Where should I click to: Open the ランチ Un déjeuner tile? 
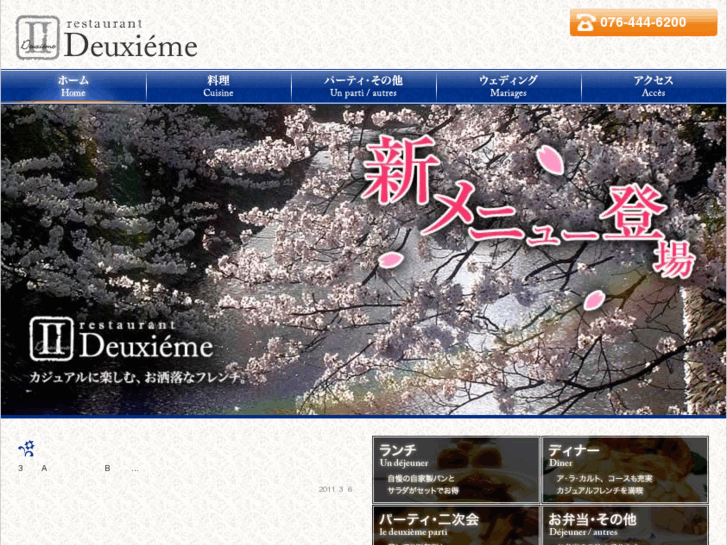pyautogui.click(x=456, y=470)
